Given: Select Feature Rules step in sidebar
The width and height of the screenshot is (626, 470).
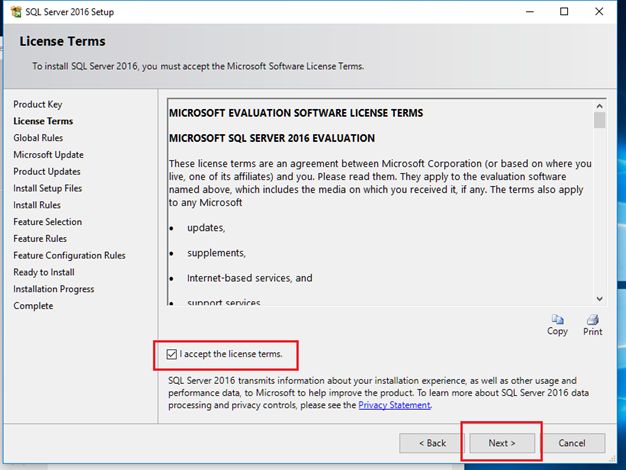Looking at the screenshot, I should point(40,238).
